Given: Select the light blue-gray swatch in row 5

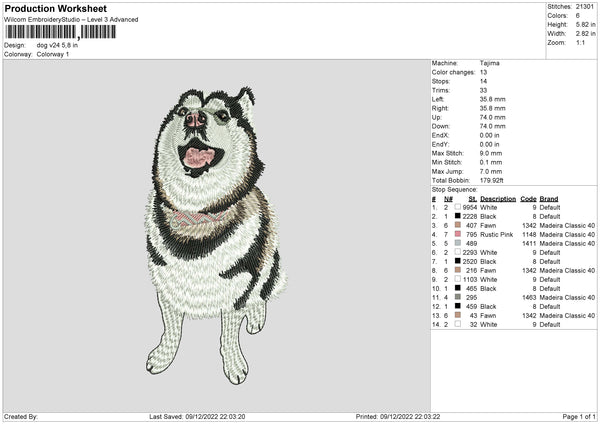Looking at the screenshot, I should (x=458, y=243).
